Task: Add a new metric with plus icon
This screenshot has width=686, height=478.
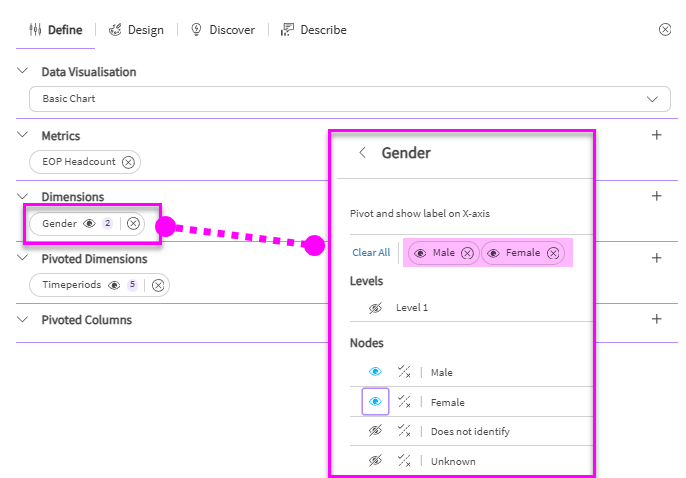Action: coord(657,135)
